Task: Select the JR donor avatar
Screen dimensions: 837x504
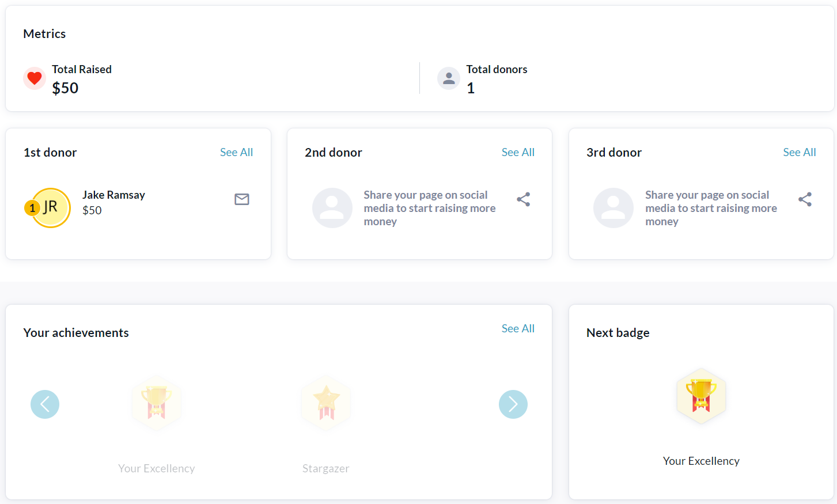Action: coord(51,207)
